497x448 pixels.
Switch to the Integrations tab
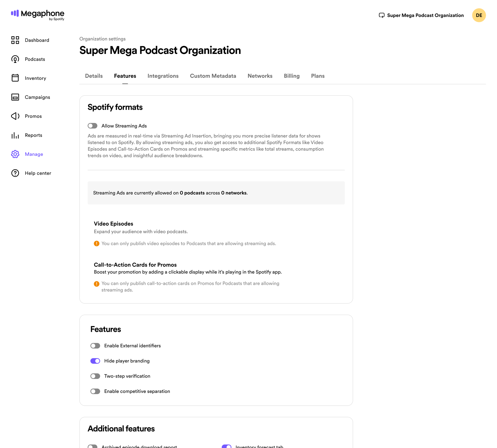coord(163,76)
